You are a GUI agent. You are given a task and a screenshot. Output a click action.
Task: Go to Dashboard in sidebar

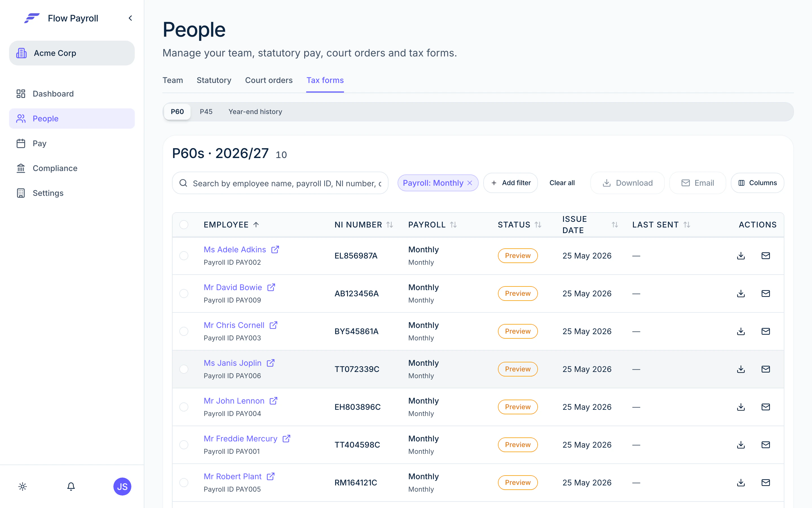(72, 94)
